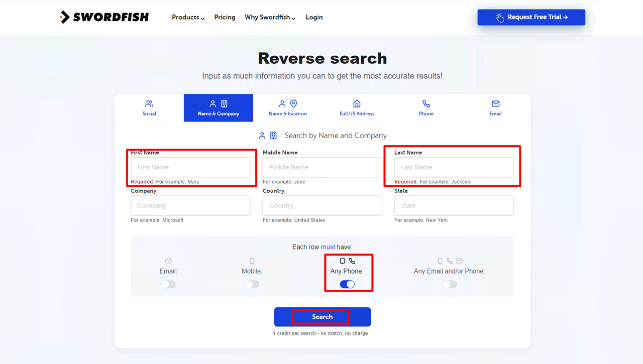643x364 pixels.
Task: Click the mobile phone icon above Mobile toggle
Action: (x=252, y=261)
